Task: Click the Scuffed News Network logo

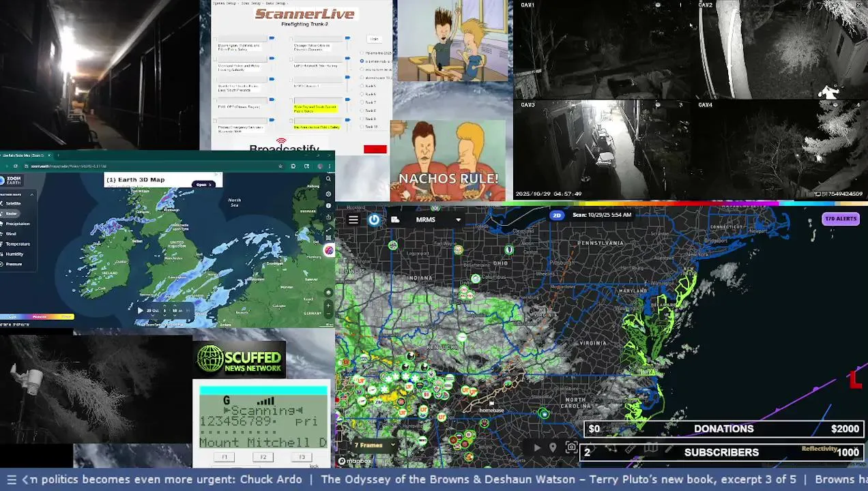Action: (x=240, y=359)
